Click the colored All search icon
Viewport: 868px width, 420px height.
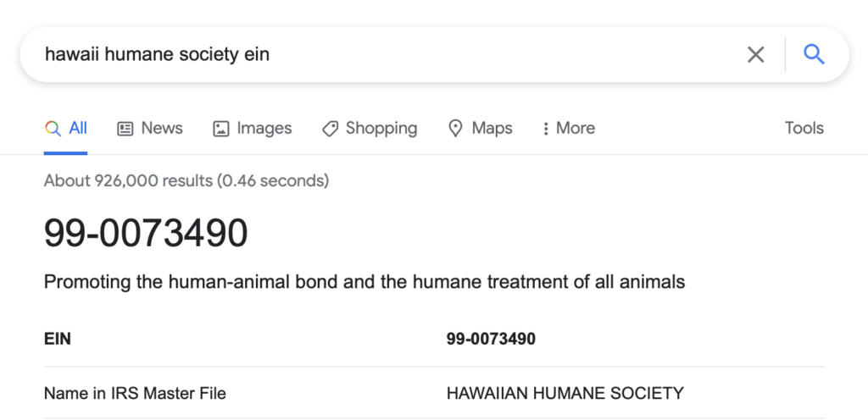53,129
